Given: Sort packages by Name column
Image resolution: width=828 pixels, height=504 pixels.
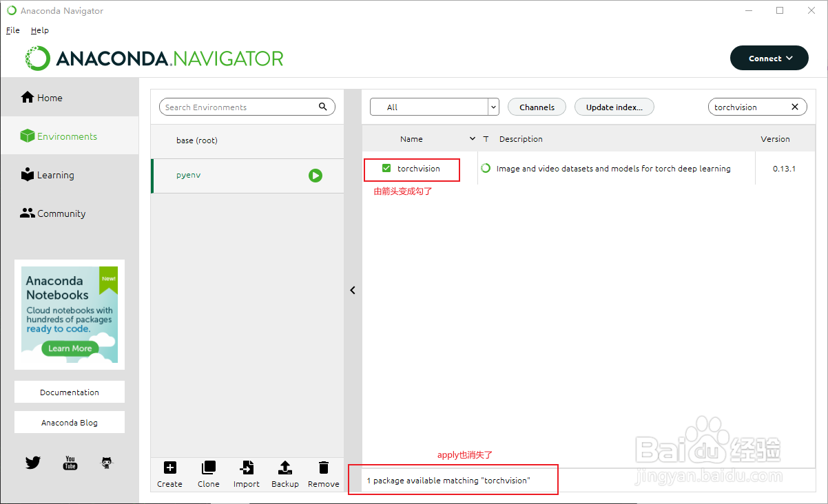Looking at the screenshot, I should coord(411,139).
